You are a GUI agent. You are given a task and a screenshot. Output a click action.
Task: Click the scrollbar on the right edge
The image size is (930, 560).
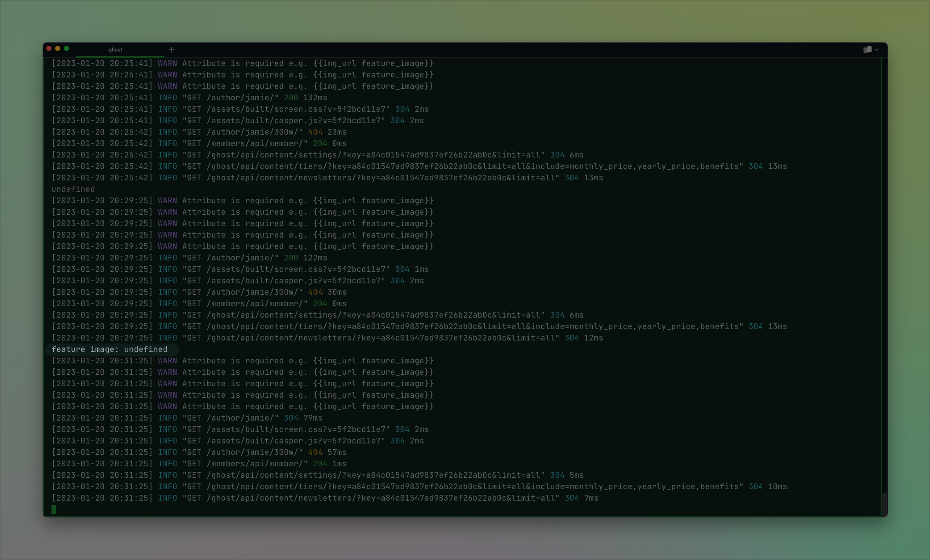(x=885, y=501)
